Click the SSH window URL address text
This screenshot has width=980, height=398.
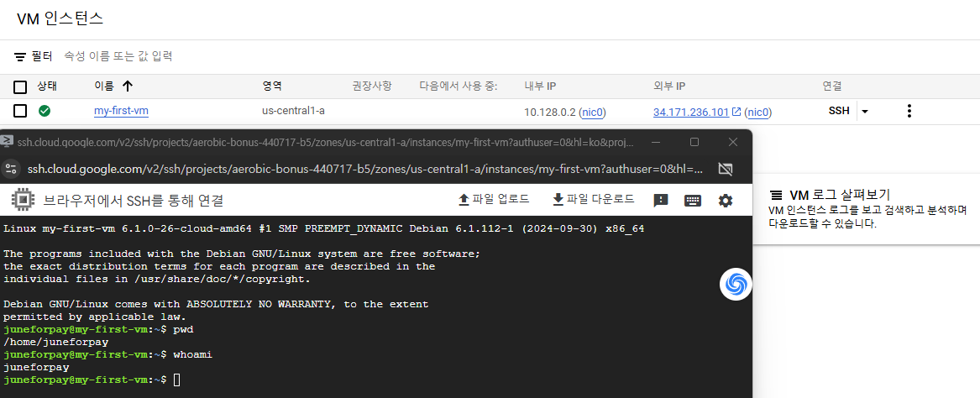click(365, 169)
